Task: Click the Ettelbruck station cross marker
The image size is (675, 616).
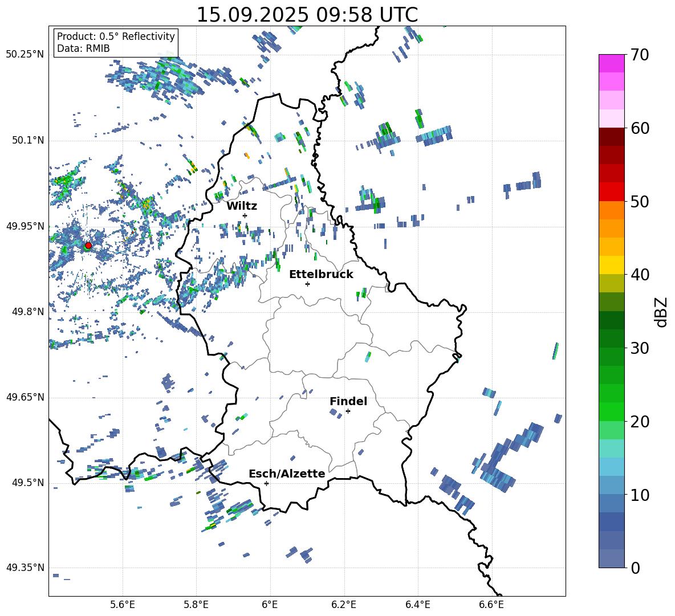Action: (x=307, y=284)
